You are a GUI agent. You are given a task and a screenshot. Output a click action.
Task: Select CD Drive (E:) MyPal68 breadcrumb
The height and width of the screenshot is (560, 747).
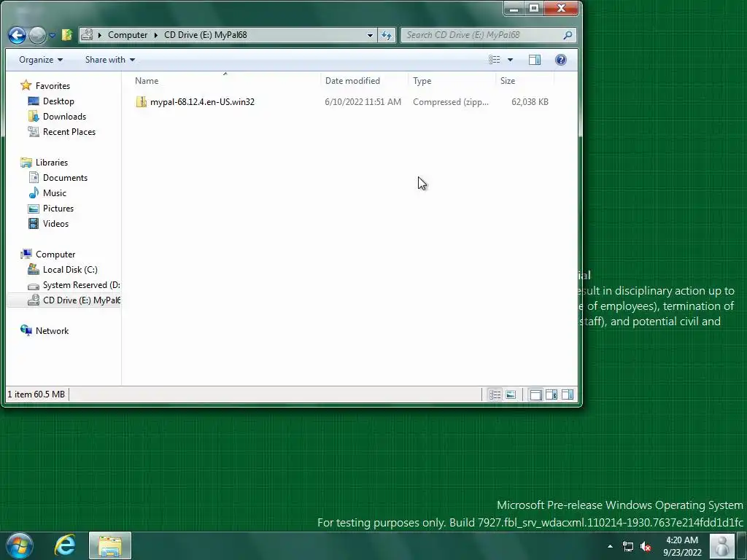(x=205, y=35)
